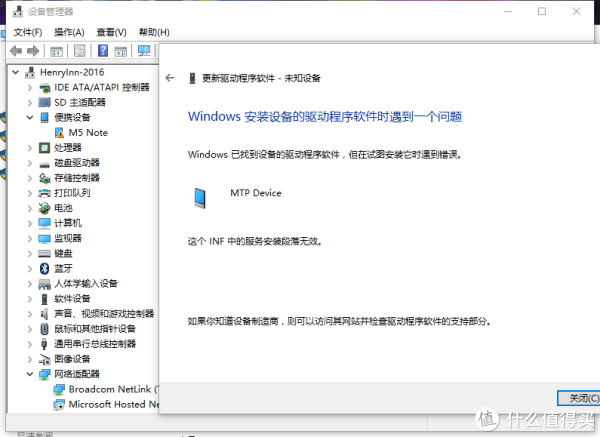The image size is (600, 437).
Task: Click the wizard back arrow button
Action: point(170,78)
